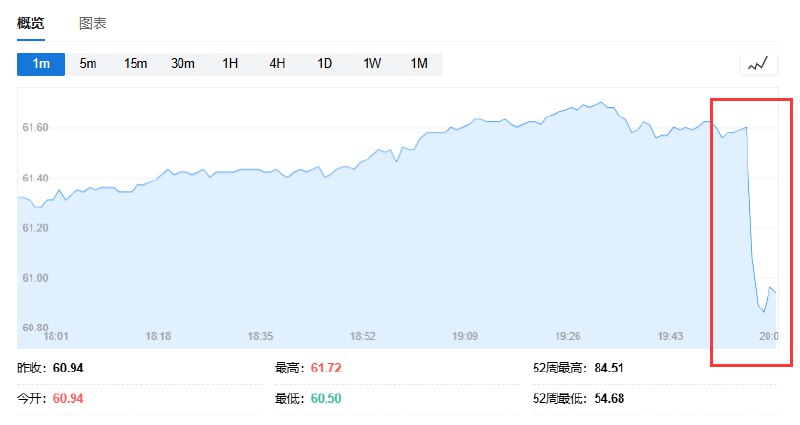
Task: Click the 18:52 time axis label
Action: click(363, 336)
